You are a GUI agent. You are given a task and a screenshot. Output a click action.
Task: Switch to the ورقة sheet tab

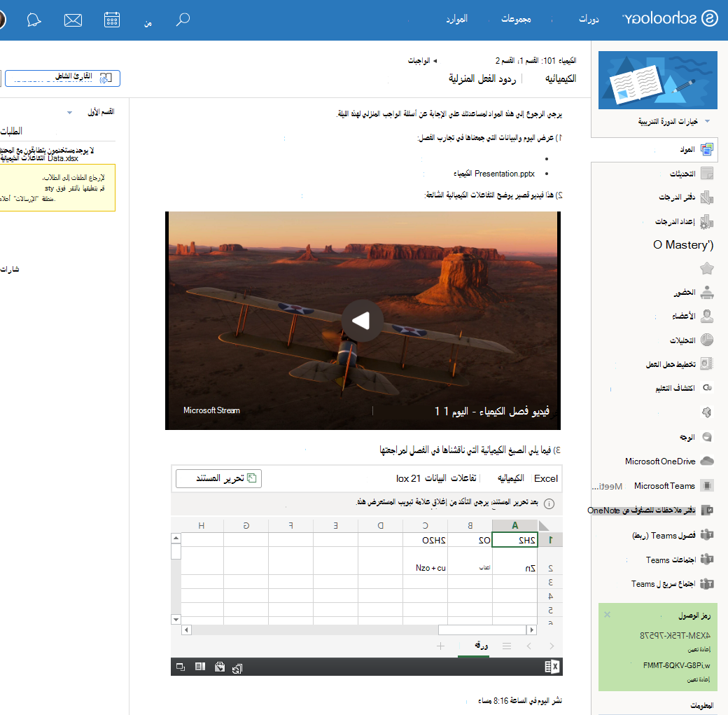(x=481, y=646)
